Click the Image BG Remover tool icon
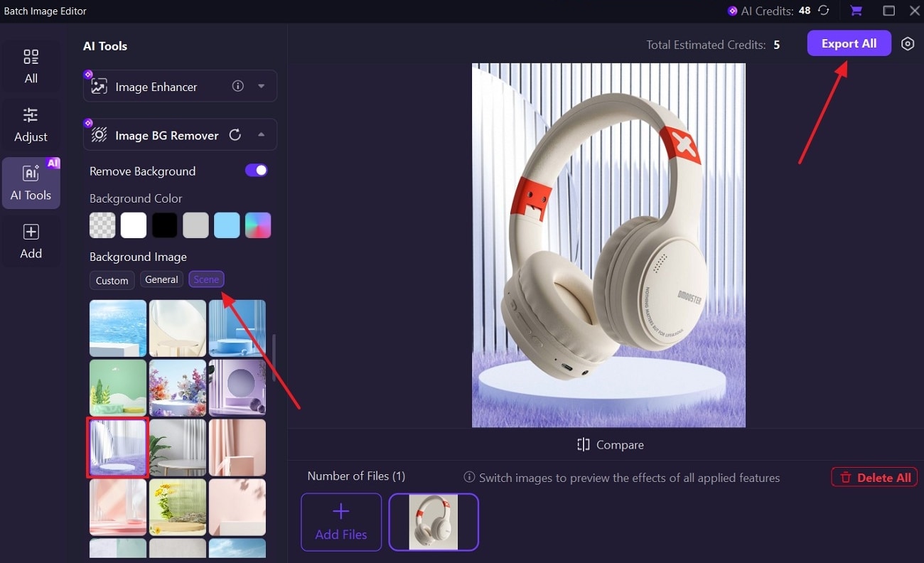 (x=100, y=135)
